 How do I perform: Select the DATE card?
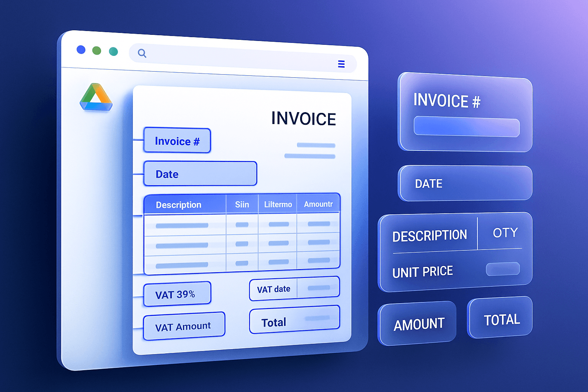465,183
